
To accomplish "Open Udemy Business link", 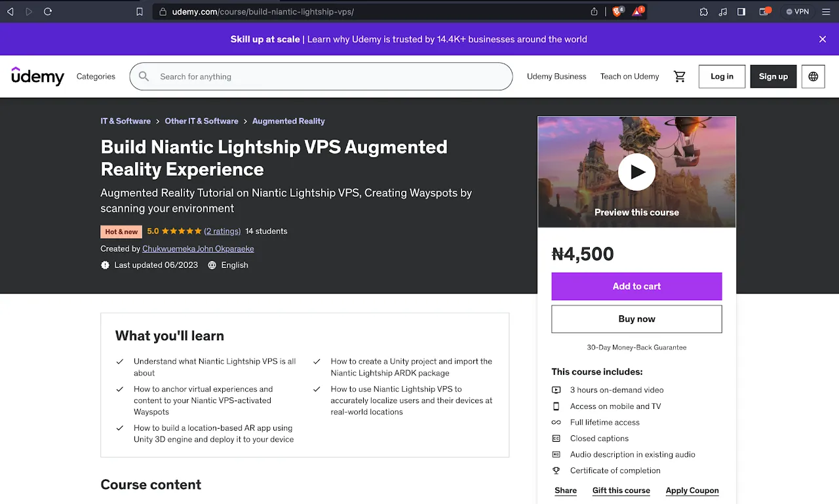I will tap(556, 77).
